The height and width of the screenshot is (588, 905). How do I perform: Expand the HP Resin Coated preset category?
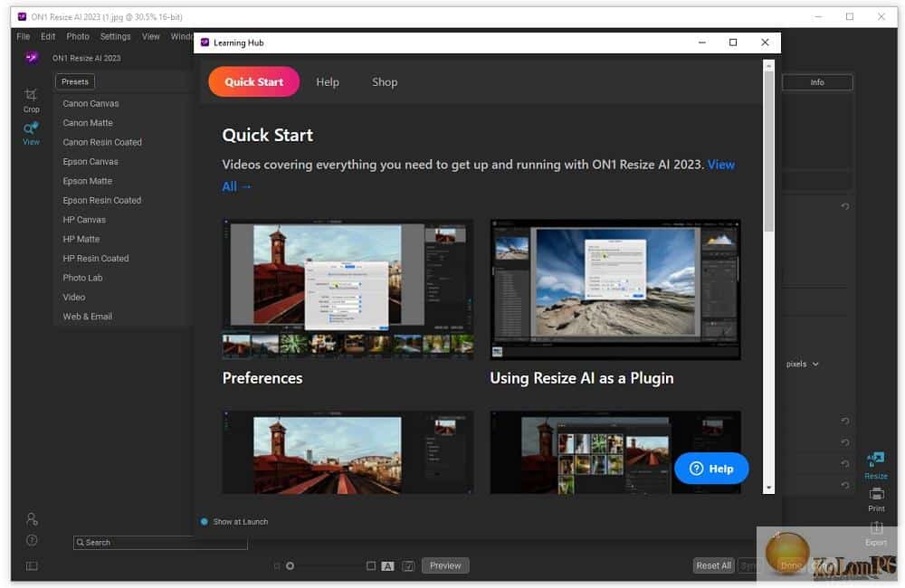coord(96,259)
